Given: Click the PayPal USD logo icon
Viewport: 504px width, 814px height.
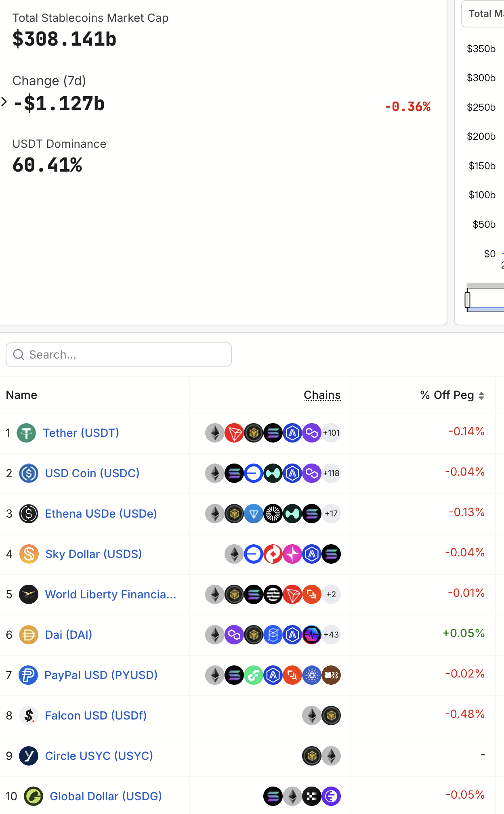Looking at the screenshot, I should [28, 675].
